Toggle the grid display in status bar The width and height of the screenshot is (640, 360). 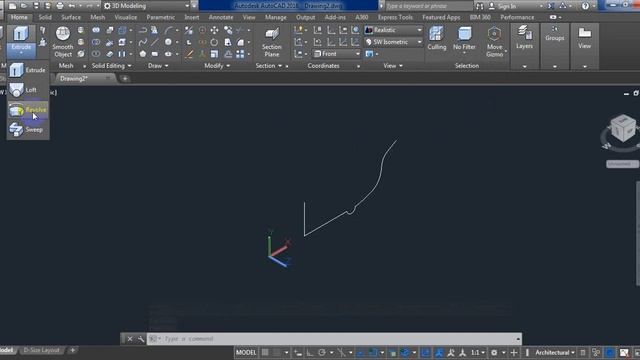pos(265,352)
